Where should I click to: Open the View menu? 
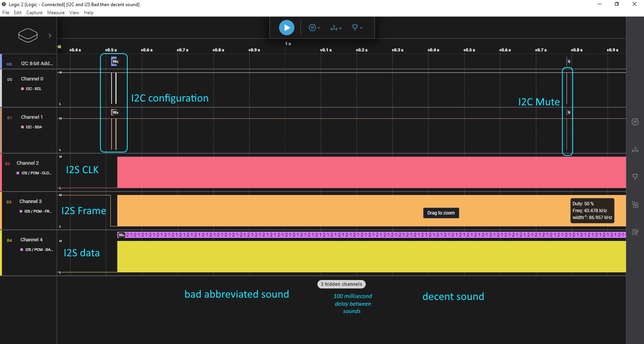(x=74, y=13)
